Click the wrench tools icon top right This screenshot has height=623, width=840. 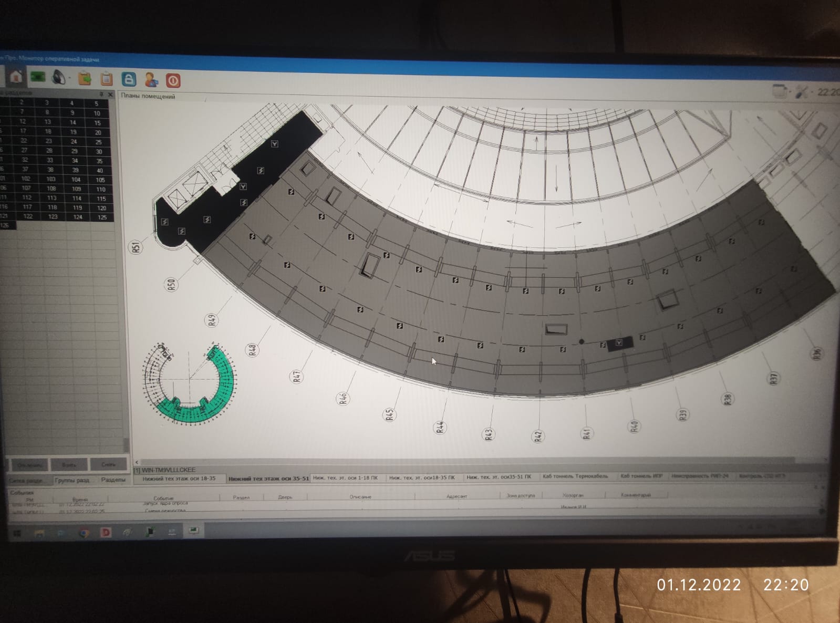pos(801,92)
